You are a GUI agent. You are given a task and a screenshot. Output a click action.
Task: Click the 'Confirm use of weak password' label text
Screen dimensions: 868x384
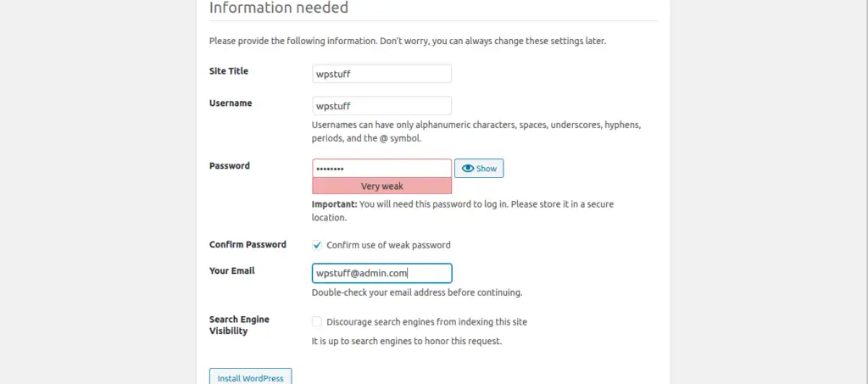[x=388, y=245]
